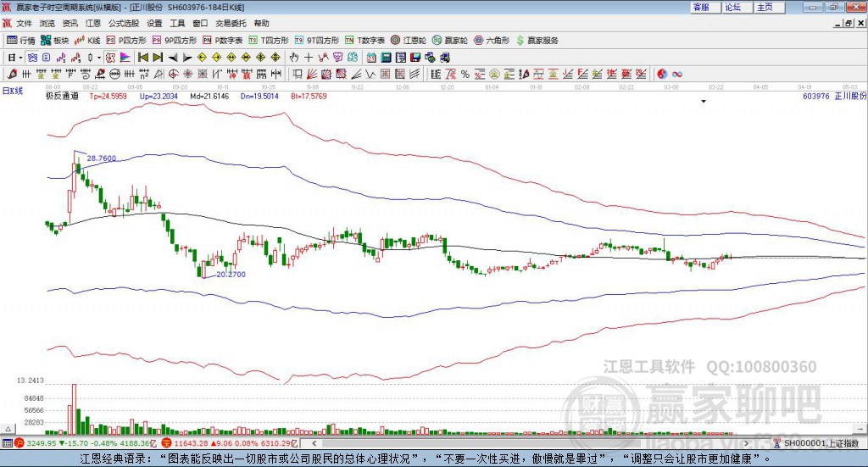
Task: Open the candlestick style dropdown arrow
Action: (98, 58)
